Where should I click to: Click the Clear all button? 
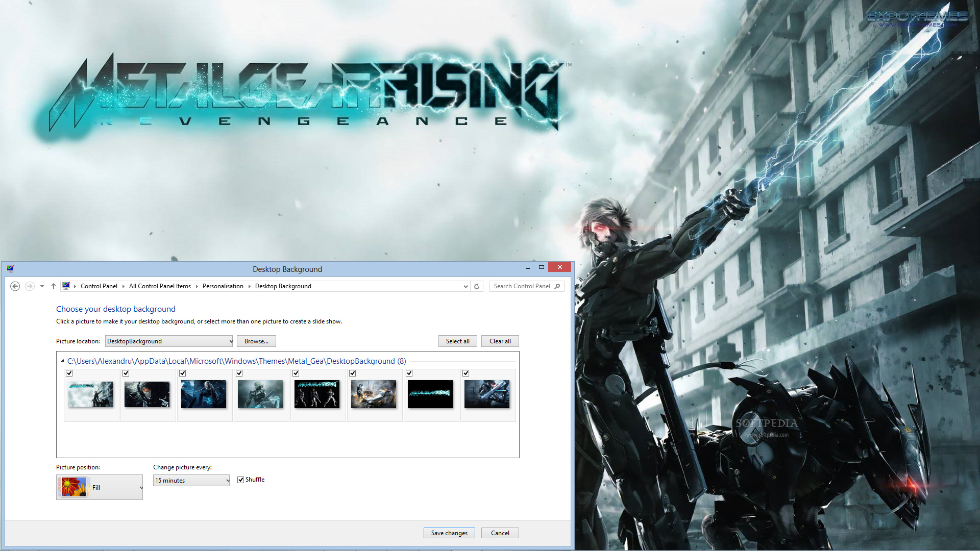pyautogui.click(x=500, y=341)
